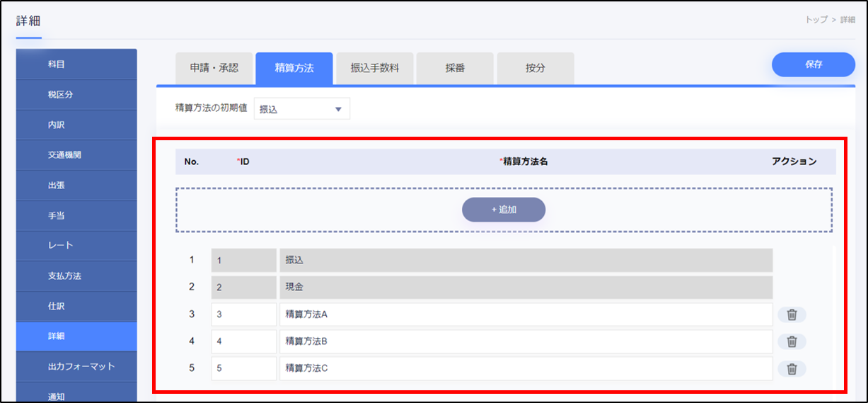Click trash icon for 精算方法B row
Viewport: 868px width, 403px height.
792,341
